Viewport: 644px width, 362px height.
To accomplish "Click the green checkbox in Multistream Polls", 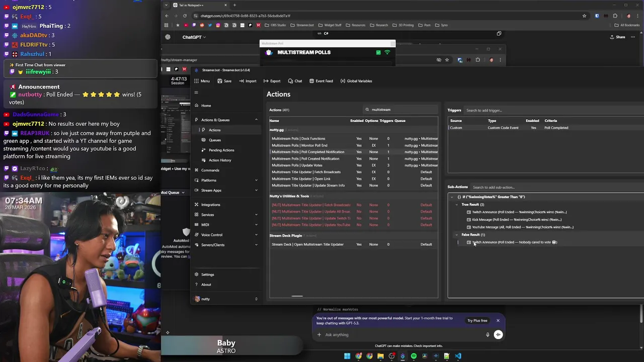I will 378,52.
